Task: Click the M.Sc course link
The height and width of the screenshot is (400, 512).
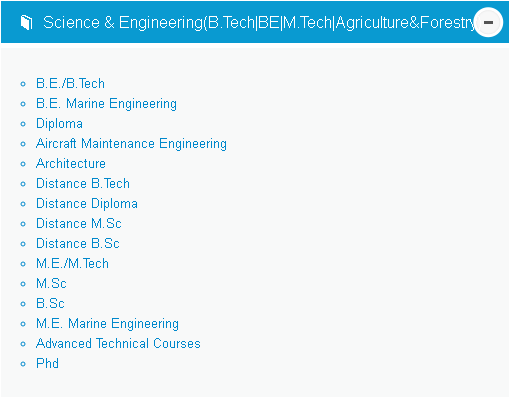Action: click(51, 284)
